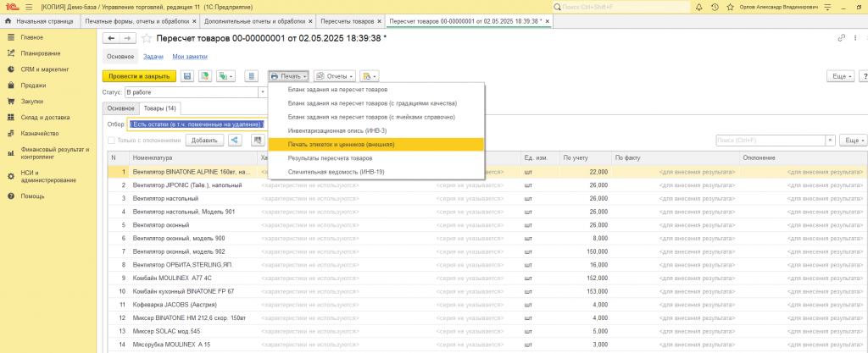The width and height of the screenshot is (868, 353).
Task: Open Помощь section
Action: coord(33,196)
